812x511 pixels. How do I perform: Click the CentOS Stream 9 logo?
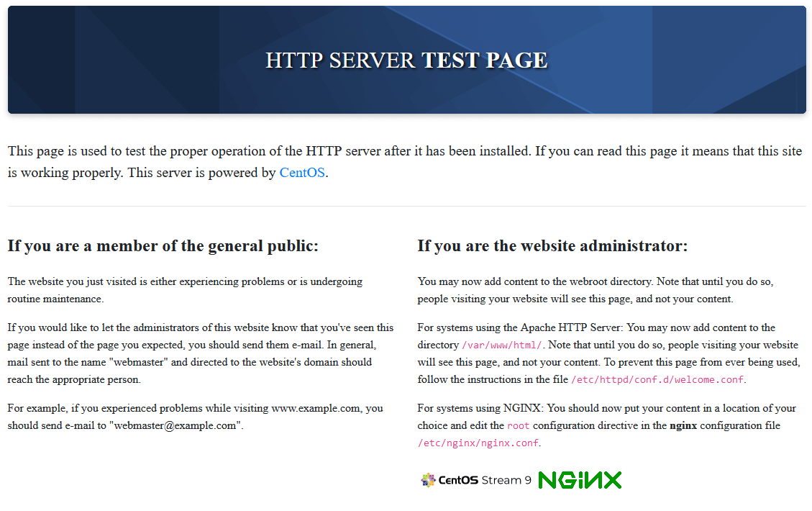476,480
